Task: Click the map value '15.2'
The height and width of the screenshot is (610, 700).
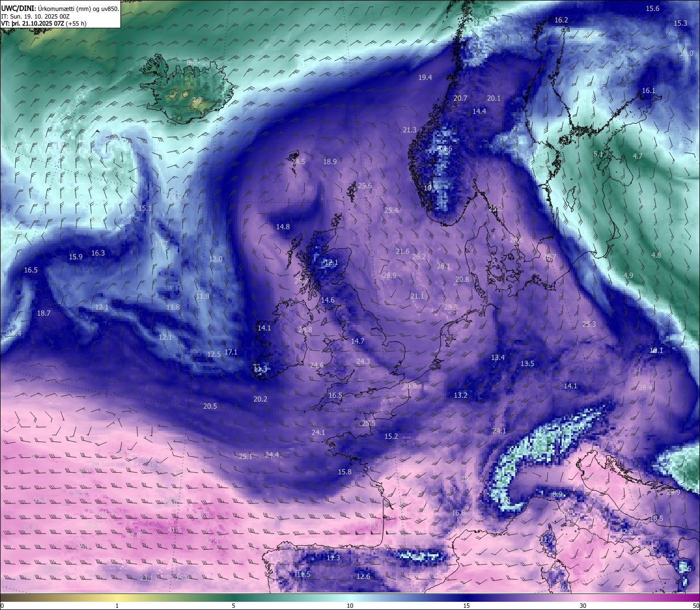Action: [x=391, y=436]
